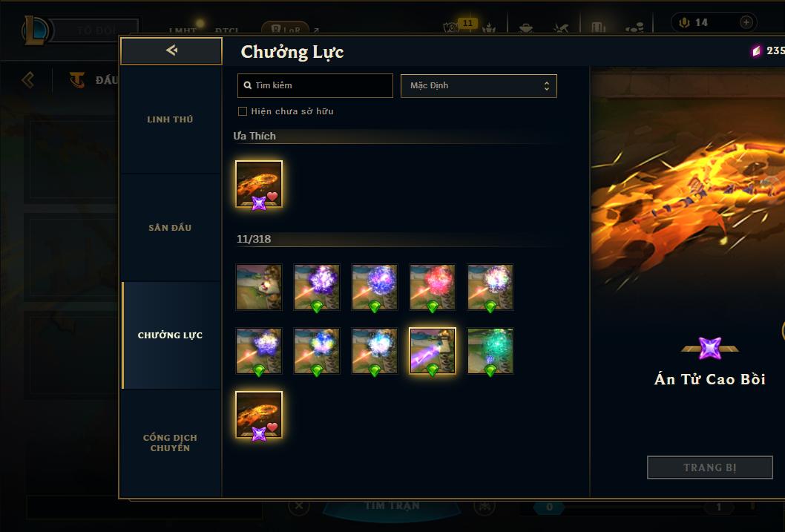This screenshot has height=532, width=785.
Task: Open the Cổng Dịch Chuyển tab
Action: pyautogui.click(x=170, y=443)
